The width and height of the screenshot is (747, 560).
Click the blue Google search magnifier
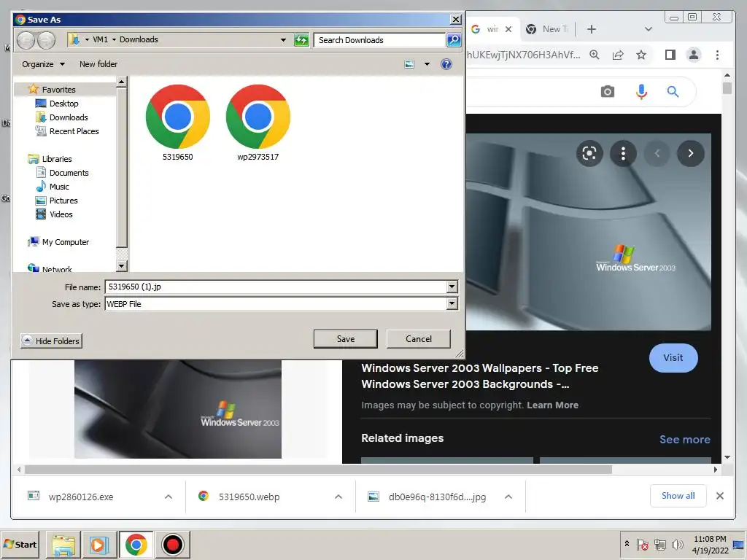(673, 91)
